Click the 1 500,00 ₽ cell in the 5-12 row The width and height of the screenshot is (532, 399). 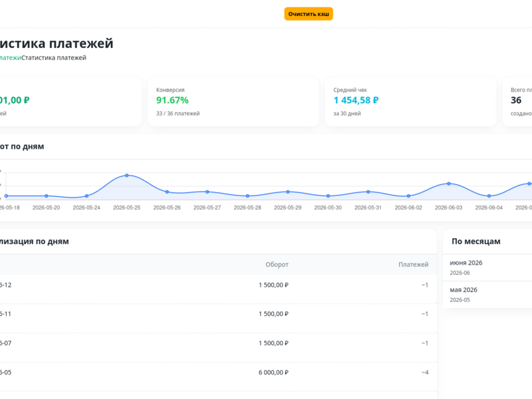tap(273, 285)
